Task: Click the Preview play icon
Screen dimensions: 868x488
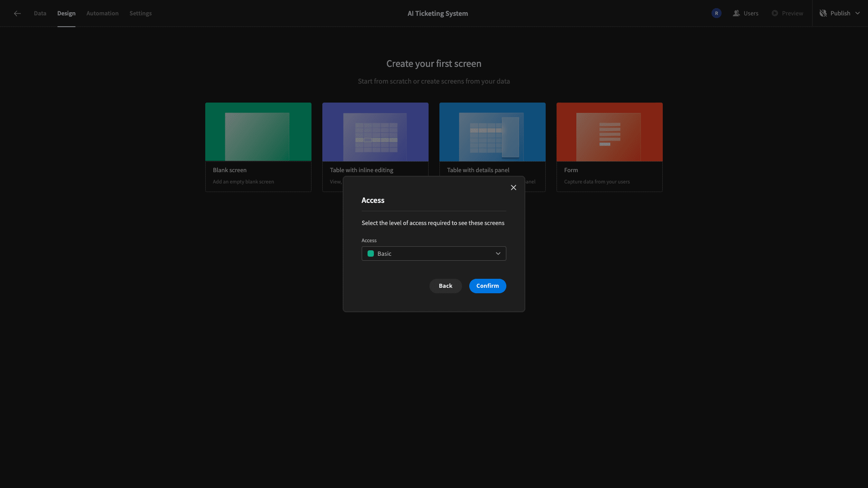Action: (x=775, y=14)
